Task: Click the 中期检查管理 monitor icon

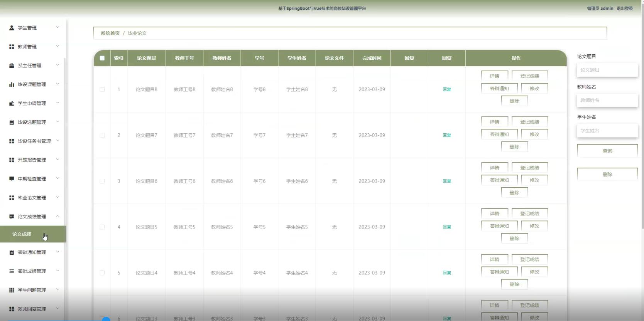Action: (12, 179)
